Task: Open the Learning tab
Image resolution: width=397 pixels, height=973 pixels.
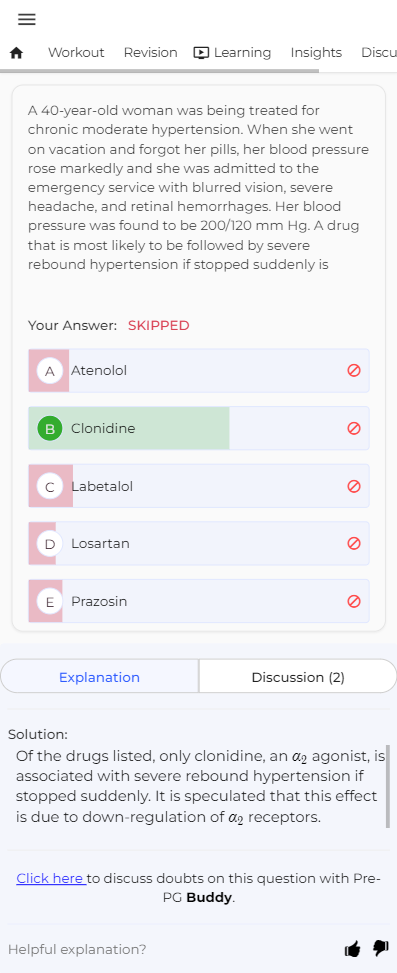Action: tap(233, 53)
